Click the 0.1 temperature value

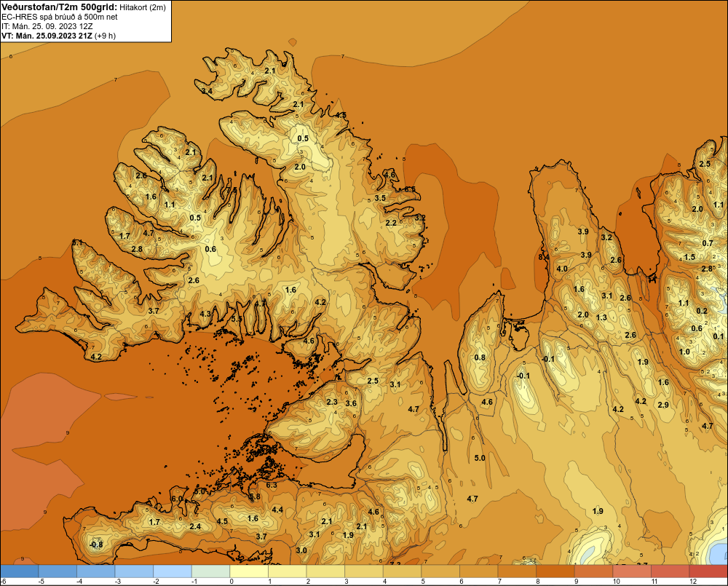[x=719, y=336]
